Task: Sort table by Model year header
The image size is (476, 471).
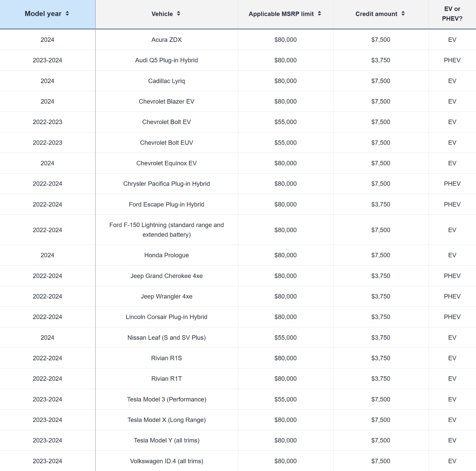Action: [43, 14]
